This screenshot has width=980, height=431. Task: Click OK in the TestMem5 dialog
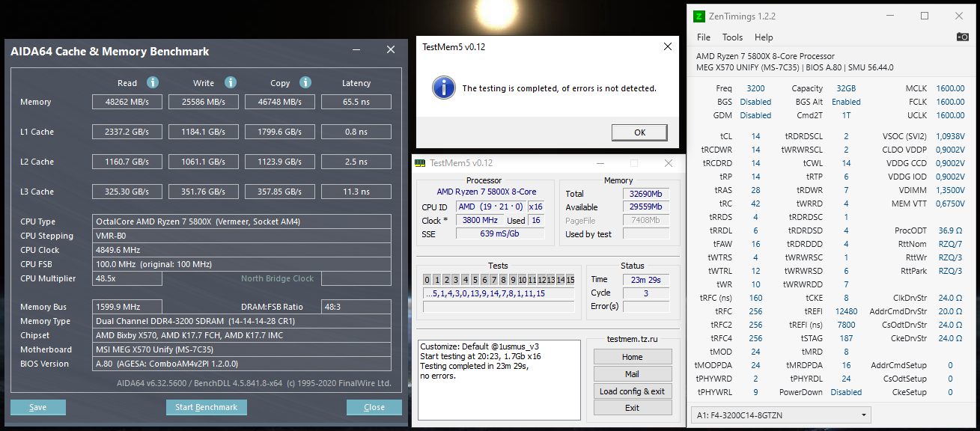pyautogui.click(x=639, y=132)
